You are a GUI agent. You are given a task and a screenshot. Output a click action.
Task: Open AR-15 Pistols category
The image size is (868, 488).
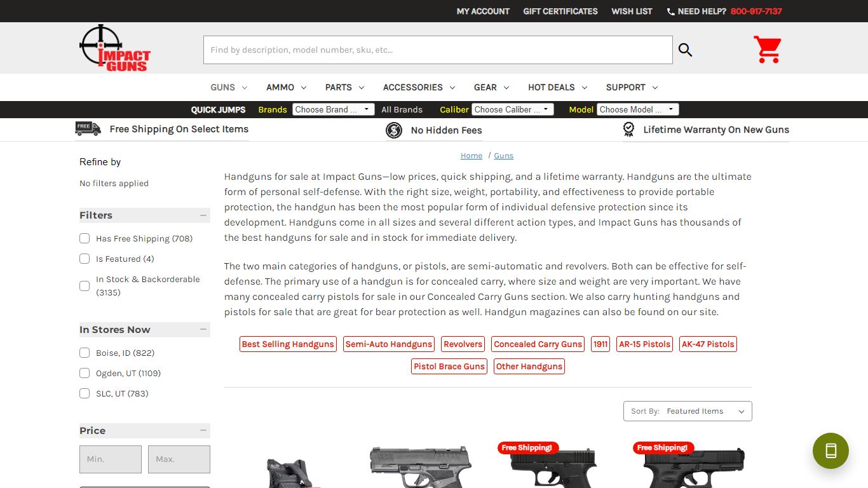[645, 344]
